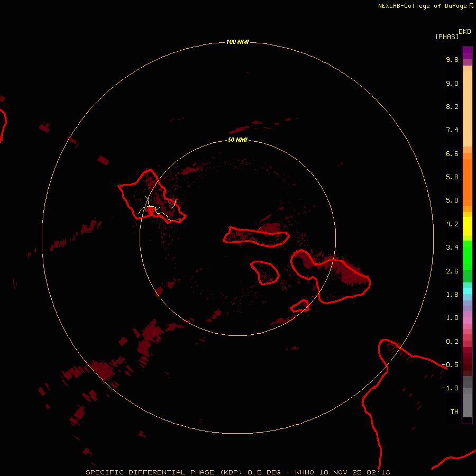Click the 2.6 color scale value
The image size is (476, 476).
[452, 271]
